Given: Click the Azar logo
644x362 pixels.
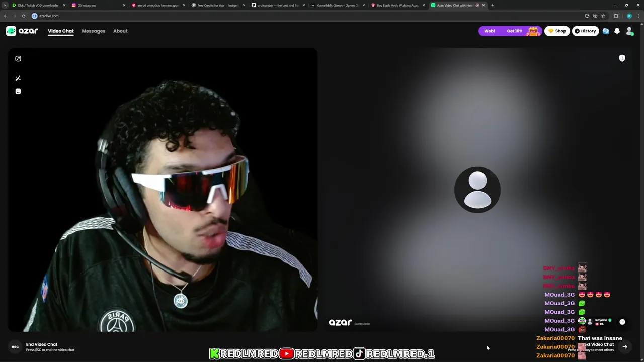Looking at the screenshot, I should tap(22, 31).
